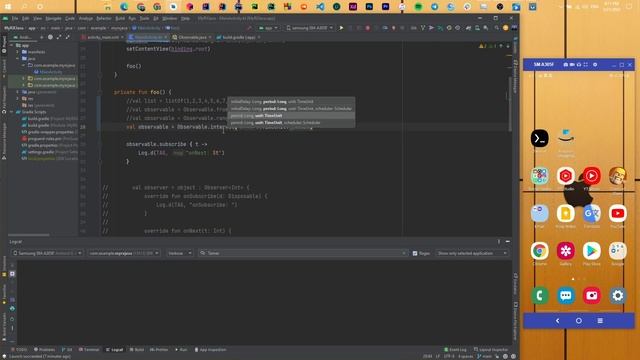Select the period: Long, unit: TimeUnit completion suggestion
The height and width of the screenshot is (360, 640).
coord(291,116)
